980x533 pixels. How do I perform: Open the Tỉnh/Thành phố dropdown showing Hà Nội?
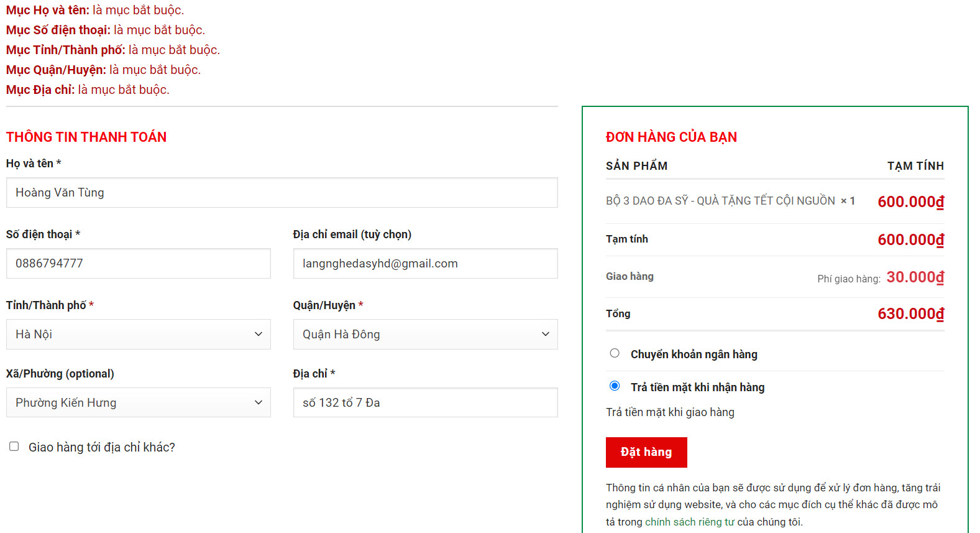tap(138, 335)
